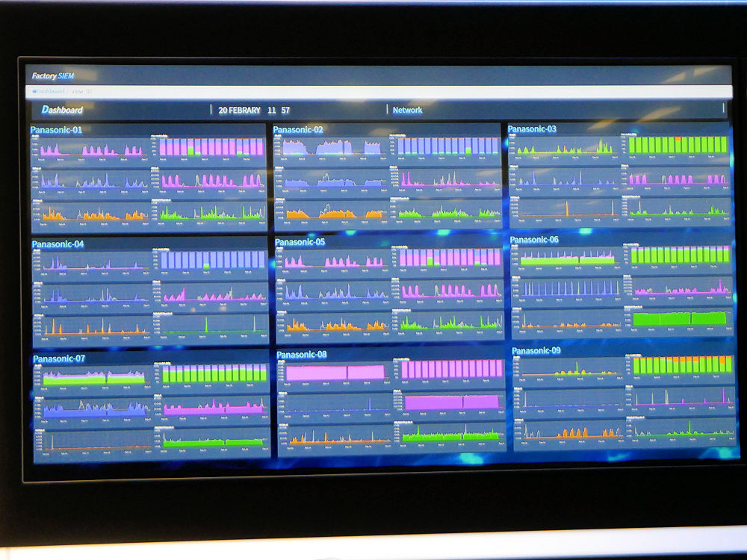Open Panasonic-09 pink spikes chart
This screenshot has height=560, width=747.
681,399
